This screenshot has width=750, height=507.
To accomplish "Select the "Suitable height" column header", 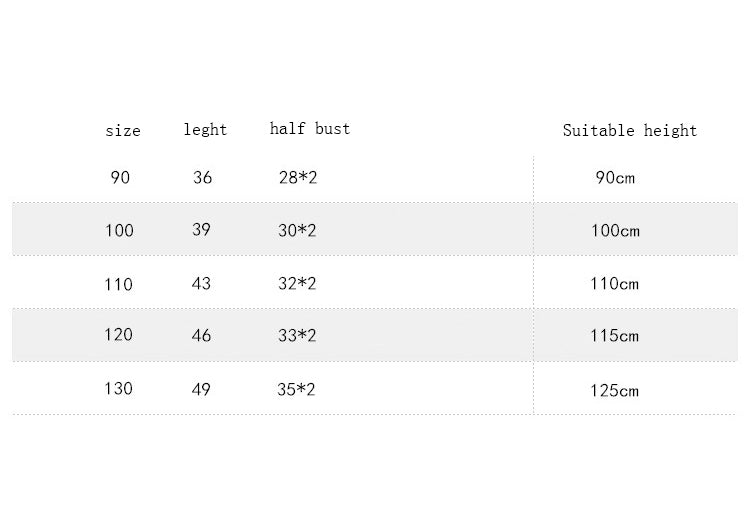I will click(x=629, y=130).
